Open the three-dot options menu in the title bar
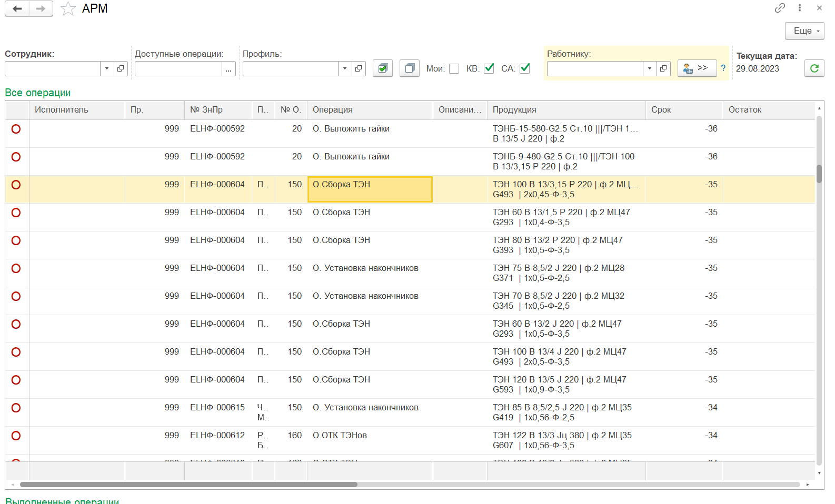Viewport: 835px width, 504px height. (799, 8)
